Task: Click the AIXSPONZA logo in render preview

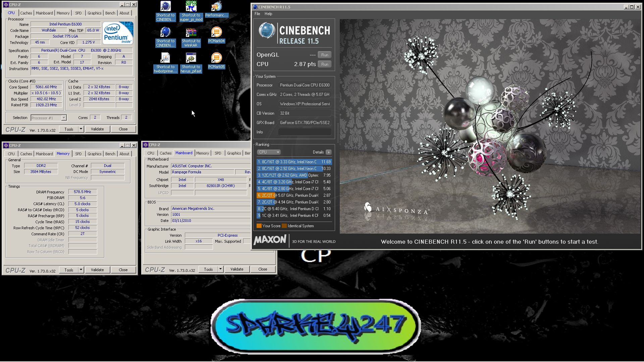Action: click(x=396, y=209)
